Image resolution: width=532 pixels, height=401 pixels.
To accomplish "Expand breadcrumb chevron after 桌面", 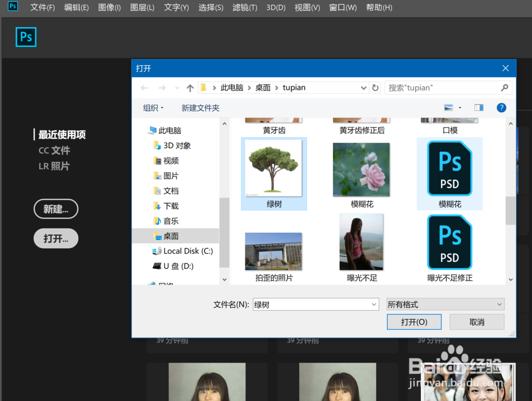I will pos(277,88).
